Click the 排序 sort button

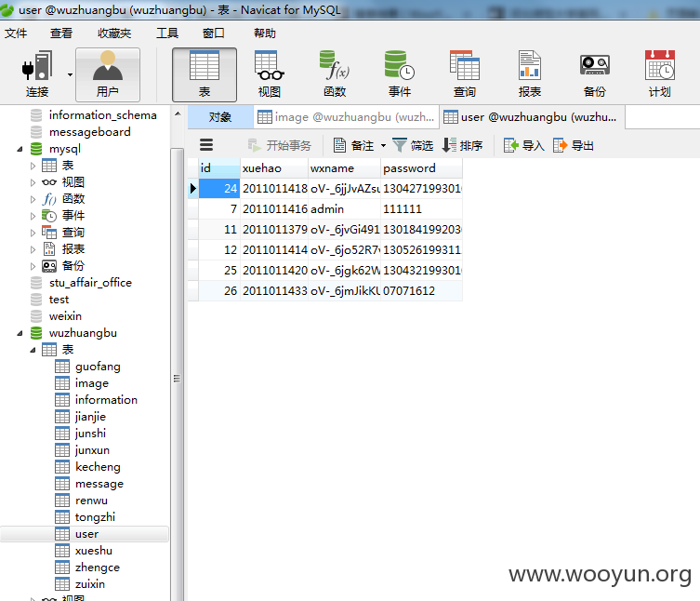pos(463,145)
